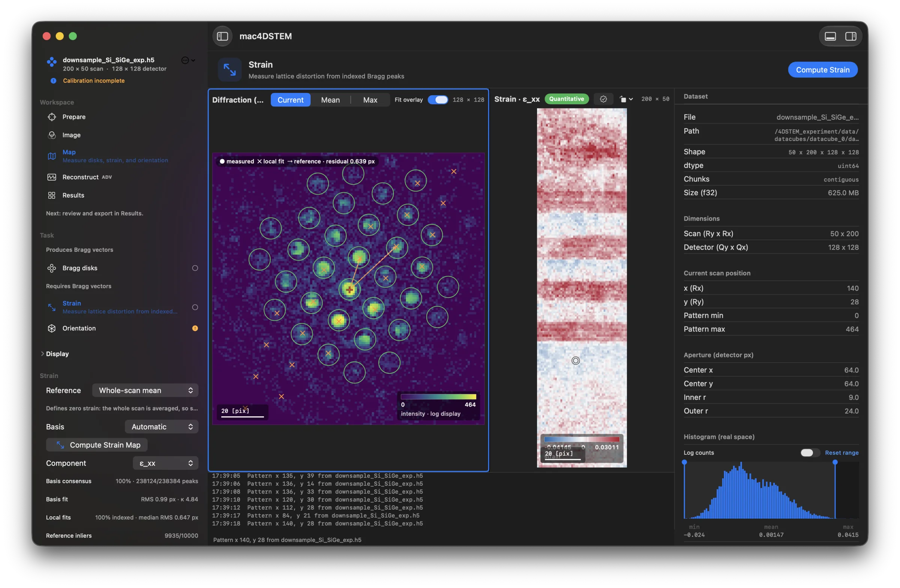This screenshot has height=588, width=900.
Task: Open the Image workspace
Action: point(71,135)
